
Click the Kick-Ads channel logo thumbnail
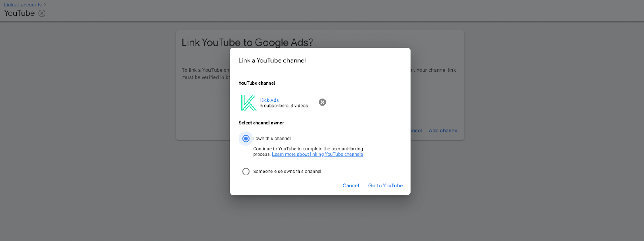pyautogui.click(x=248, y=103)
